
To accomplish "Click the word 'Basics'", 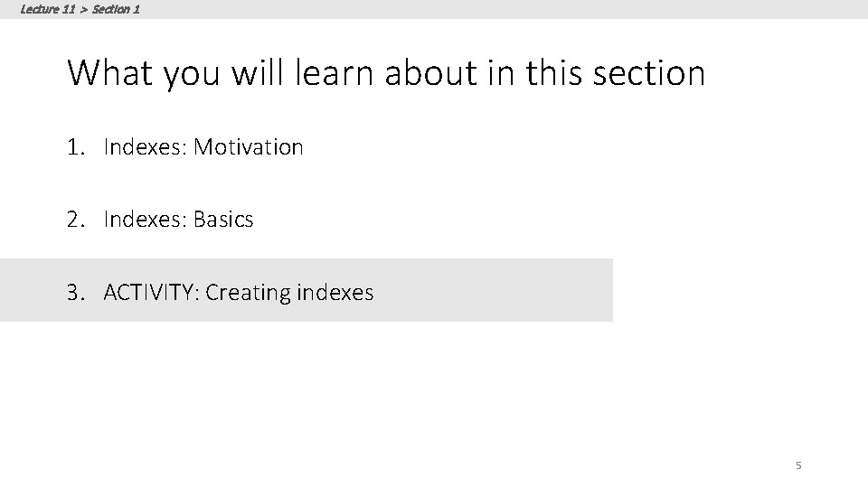I will 223,220.
